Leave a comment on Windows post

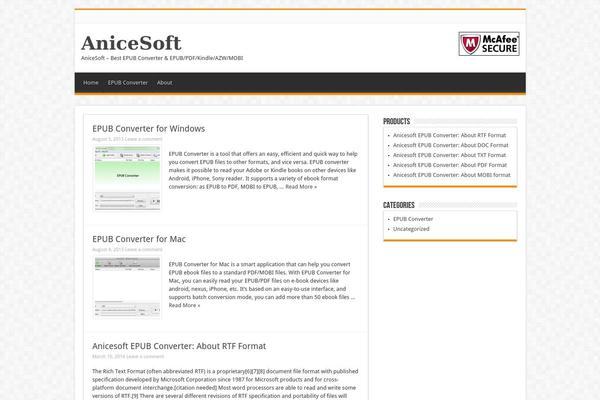143,139
